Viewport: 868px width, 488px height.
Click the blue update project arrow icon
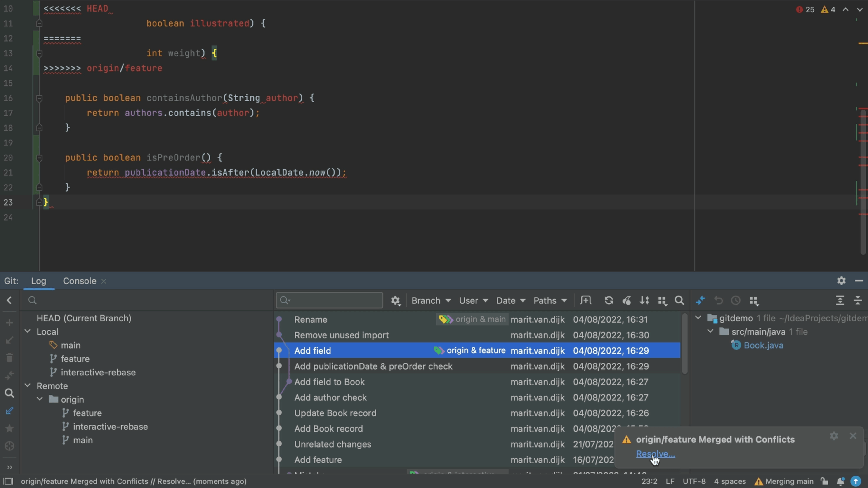click(856, 481)
